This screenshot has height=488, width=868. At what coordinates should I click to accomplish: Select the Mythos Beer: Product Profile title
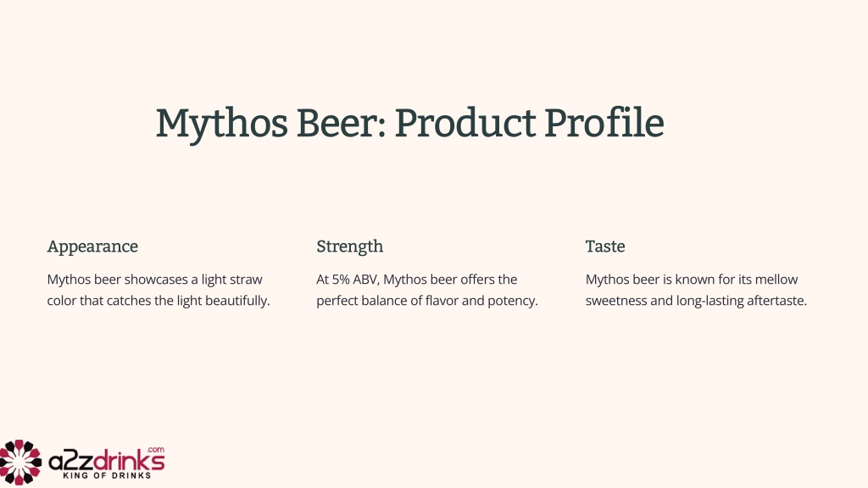pyautogui.click(x=409, y=123)
